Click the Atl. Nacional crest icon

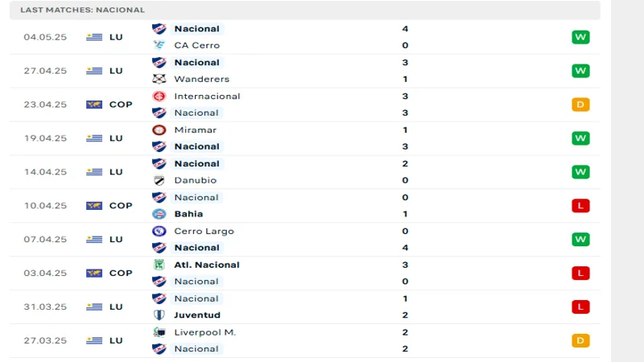(x=159, y=265)
